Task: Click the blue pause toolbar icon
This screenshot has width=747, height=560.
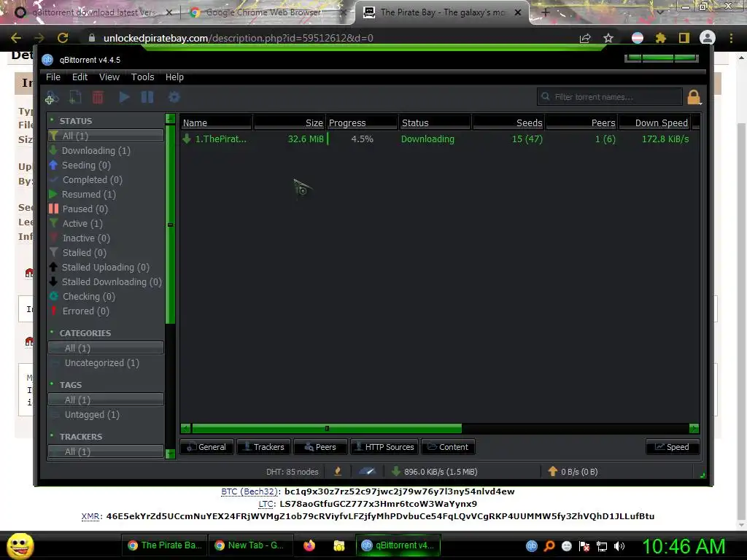Action: tap(147, 97)
